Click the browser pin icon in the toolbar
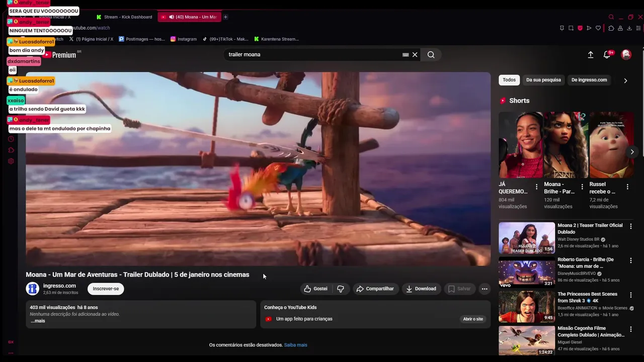The image size is (644, 362). (x=562, y=28)
